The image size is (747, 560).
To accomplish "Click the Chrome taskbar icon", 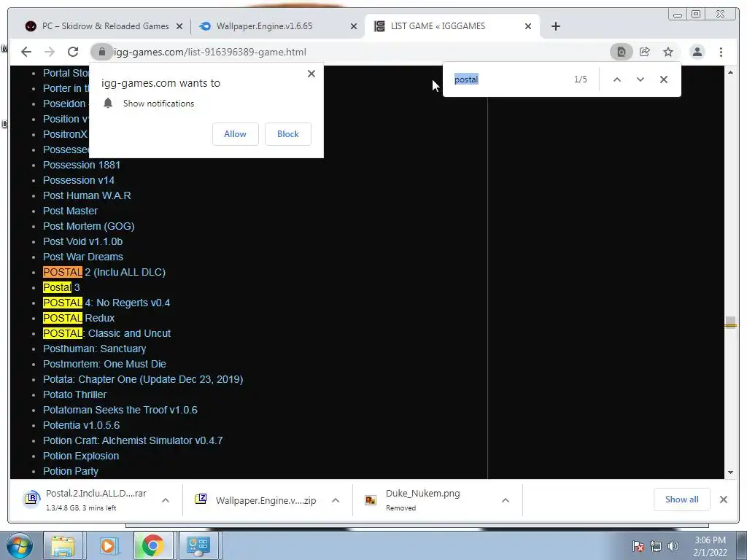I will (x=152, y=546).
